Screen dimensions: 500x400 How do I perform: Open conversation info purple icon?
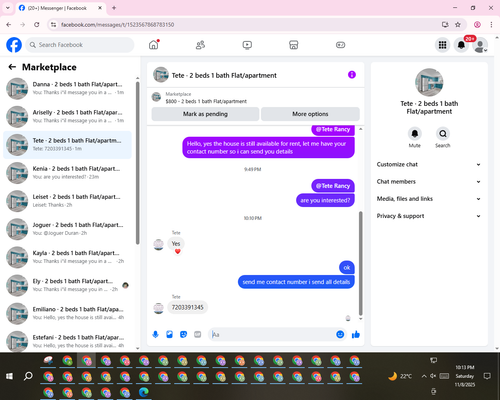pos(352,75)
